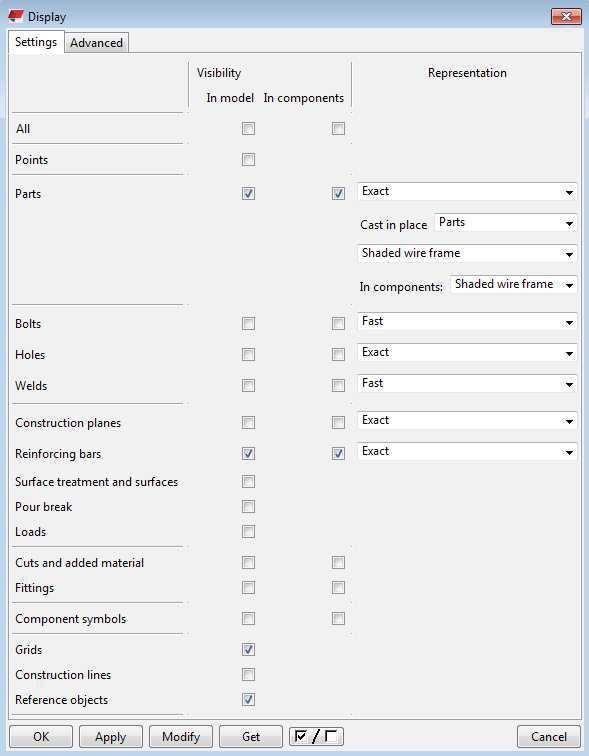
Task: Toggle Reinforcing bars in components checkbox
Action: pyautogui.click(x=338, y=454)
